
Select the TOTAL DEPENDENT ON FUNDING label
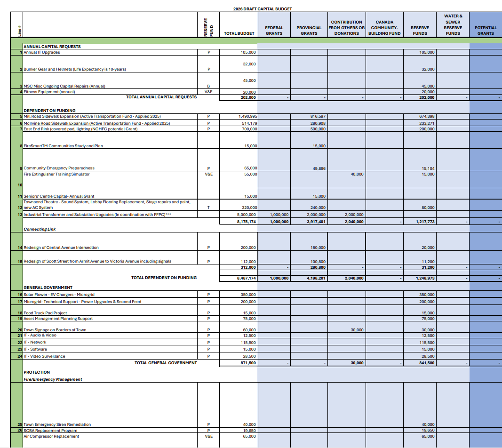click(x=164, y=278)
